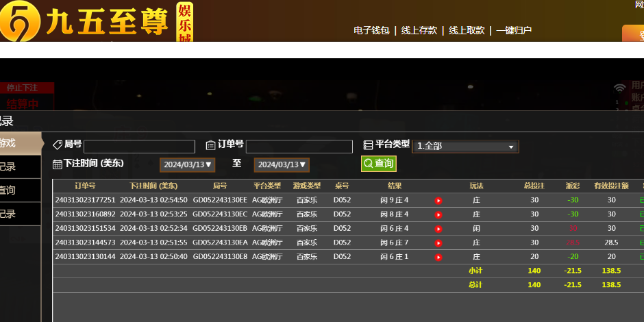Select the 游戏 tab in the sidebar
The height and width of the screenshot is (322, 644).
coord(14,143)
